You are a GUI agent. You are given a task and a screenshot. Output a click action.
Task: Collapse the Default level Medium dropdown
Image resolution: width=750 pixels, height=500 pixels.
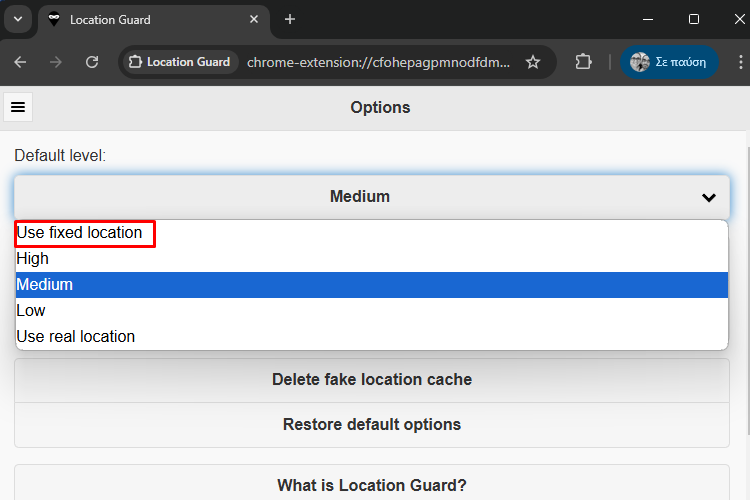coord(372,197)
